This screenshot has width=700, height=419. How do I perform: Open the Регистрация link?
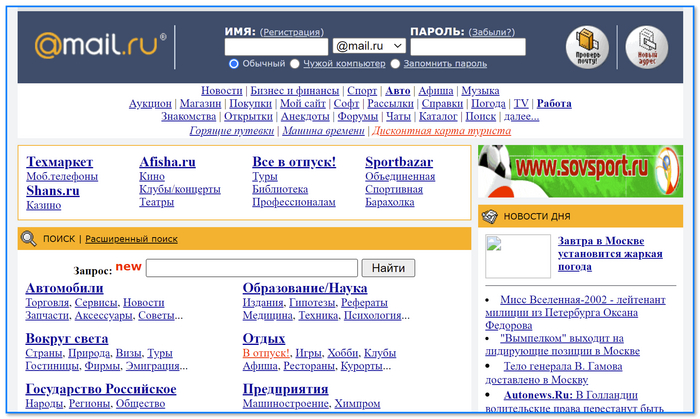click(292, 32)
